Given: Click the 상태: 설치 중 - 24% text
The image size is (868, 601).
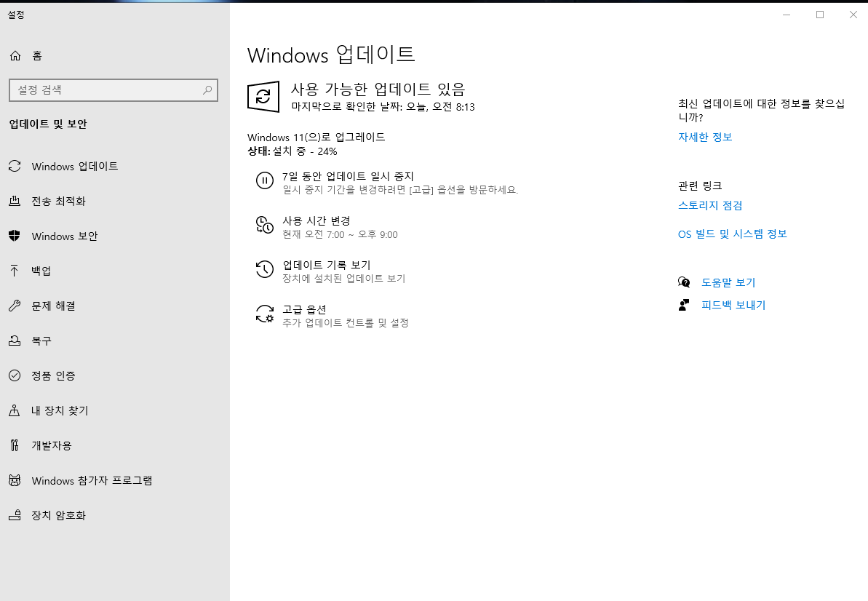Looking at the screenshot, I should click(292, 151).
